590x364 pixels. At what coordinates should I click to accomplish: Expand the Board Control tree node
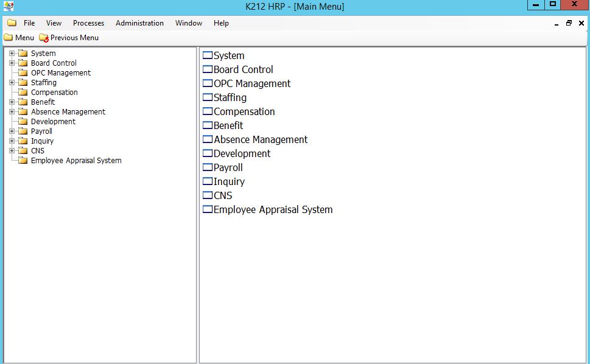[x=12, y=63]
